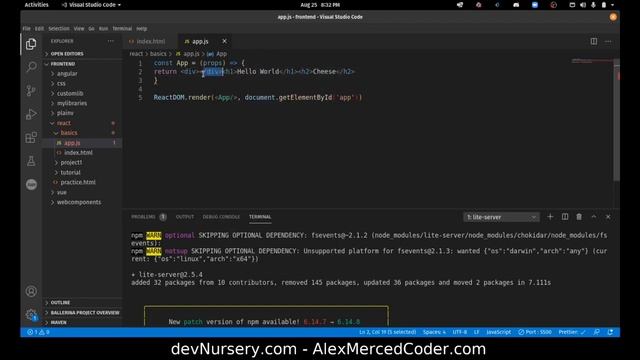Viewport: 640px width, 360px height.
Task: Open the lite-server terminal dropdown
Action: click(501, 217)
